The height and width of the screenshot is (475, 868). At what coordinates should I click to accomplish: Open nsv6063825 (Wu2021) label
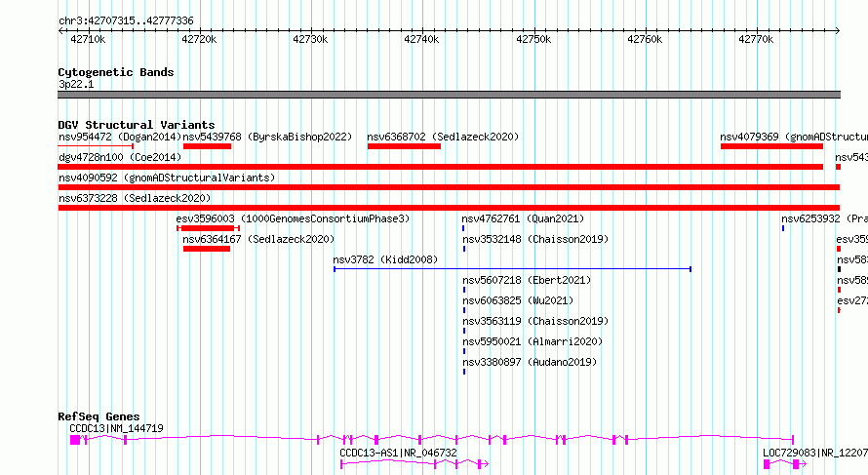518,300
